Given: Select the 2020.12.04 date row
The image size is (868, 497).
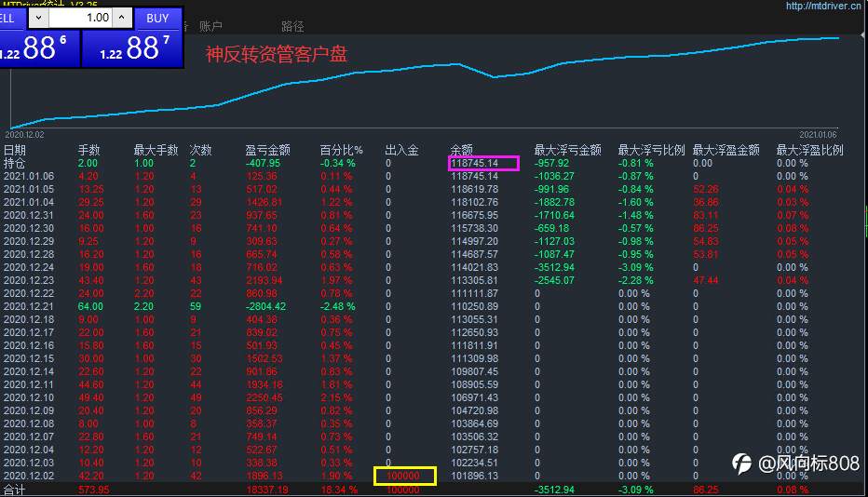Looking at the screenshot, I should tap(29, 450).
